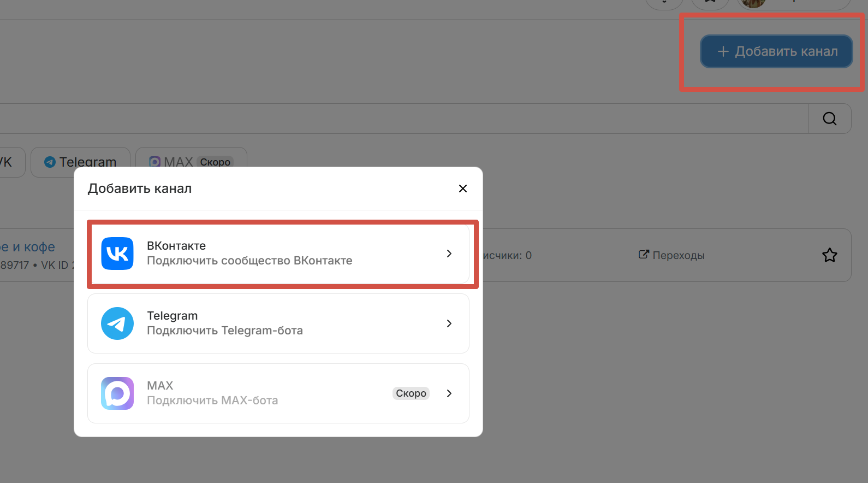Screen dimensions: 868x483
Task: Expand the Telegram option chevron
Action: 449,323
